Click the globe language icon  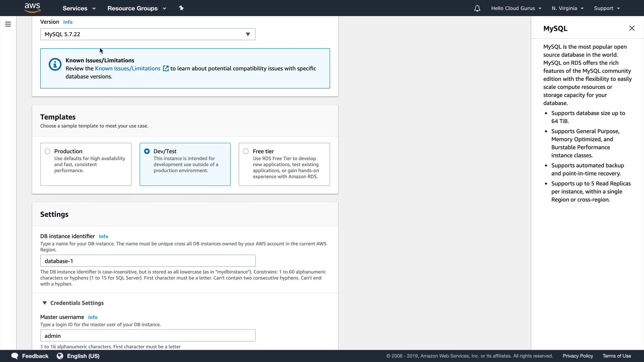(60, 356)
